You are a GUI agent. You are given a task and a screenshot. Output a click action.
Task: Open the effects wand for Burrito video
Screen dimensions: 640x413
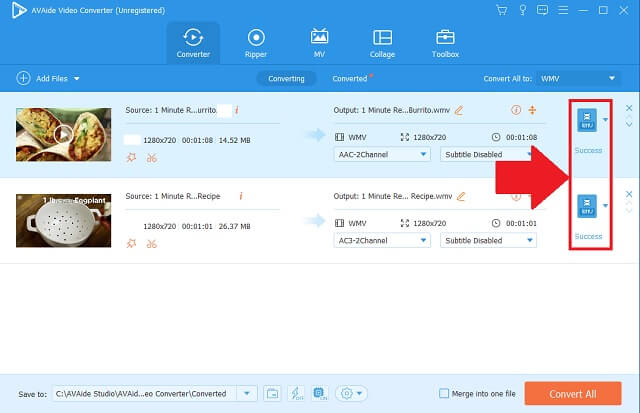[131, 158]
